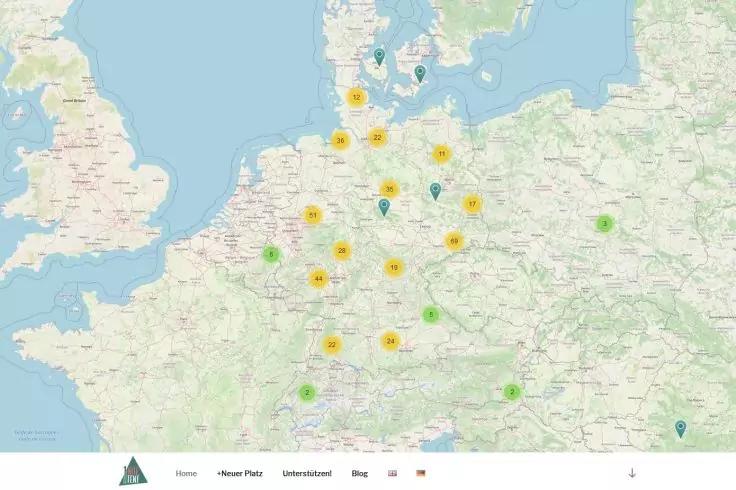This screenshot has height=490, width=736.
Task: Open the yellow cluster marker 36
Action: tap(341, 140)
